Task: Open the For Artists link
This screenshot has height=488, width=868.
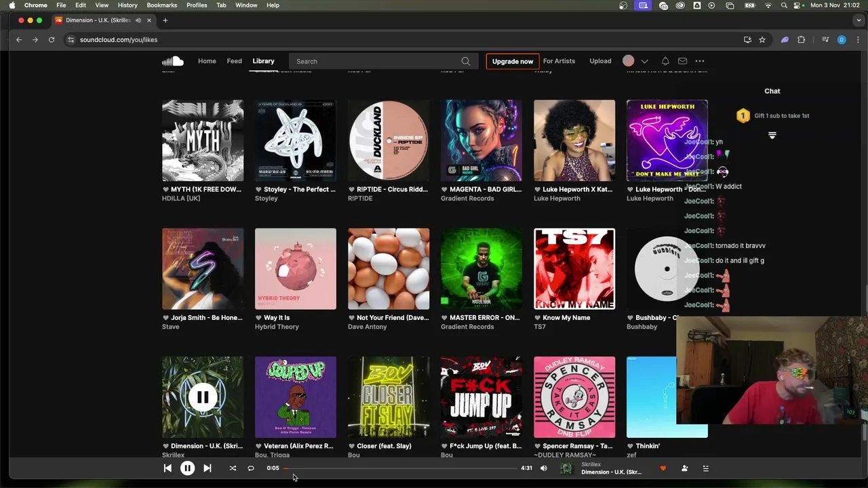Action: point(559,61)
